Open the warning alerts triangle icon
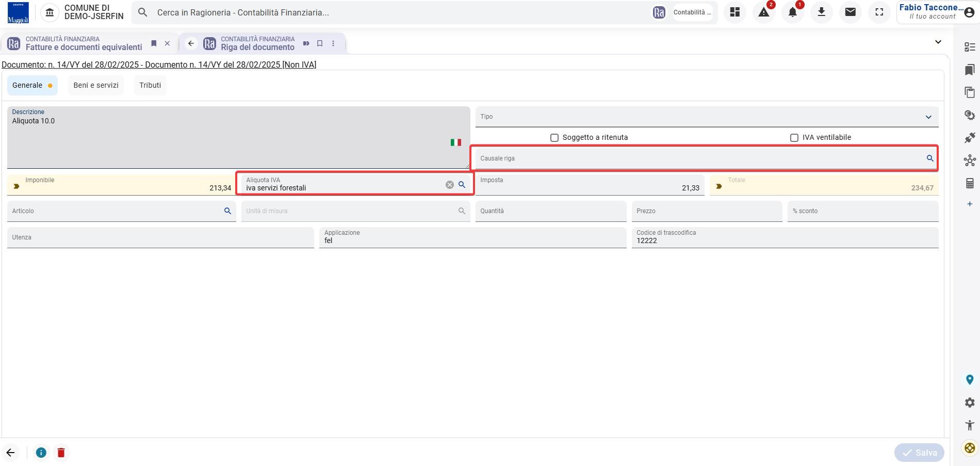The width and height of the screenshot is (980, 466). pyautogui.click(x=764, y=12)
